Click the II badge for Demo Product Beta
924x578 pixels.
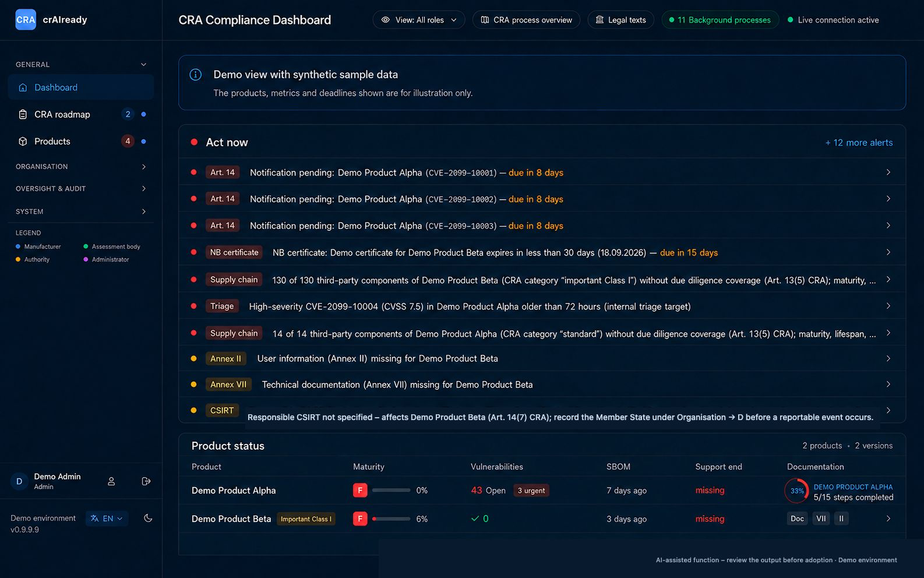point(841,519)
